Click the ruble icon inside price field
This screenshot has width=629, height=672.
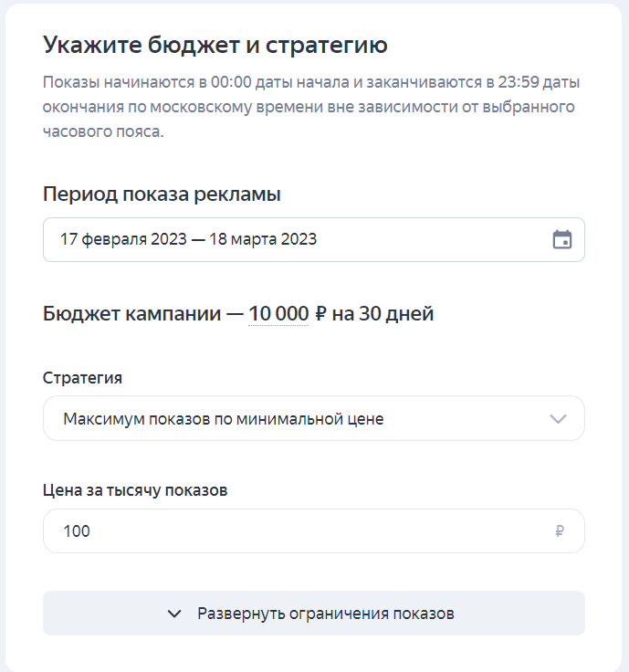(560, 531)
